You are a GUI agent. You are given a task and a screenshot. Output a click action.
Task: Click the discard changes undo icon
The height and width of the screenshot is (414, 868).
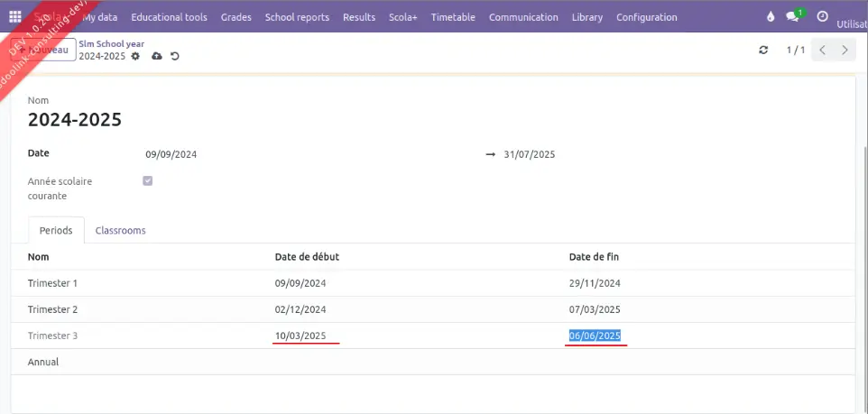(x=174, y=56)
